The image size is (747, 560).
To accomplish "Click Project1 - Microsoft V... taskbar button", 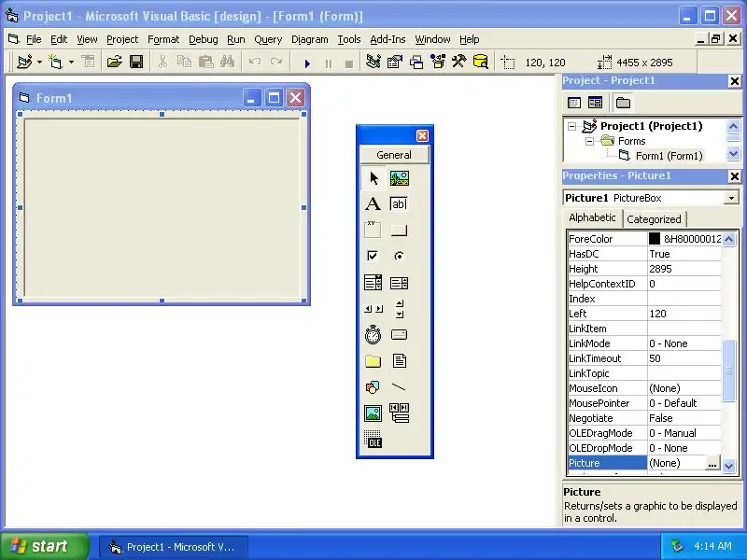I will (174, 547).
